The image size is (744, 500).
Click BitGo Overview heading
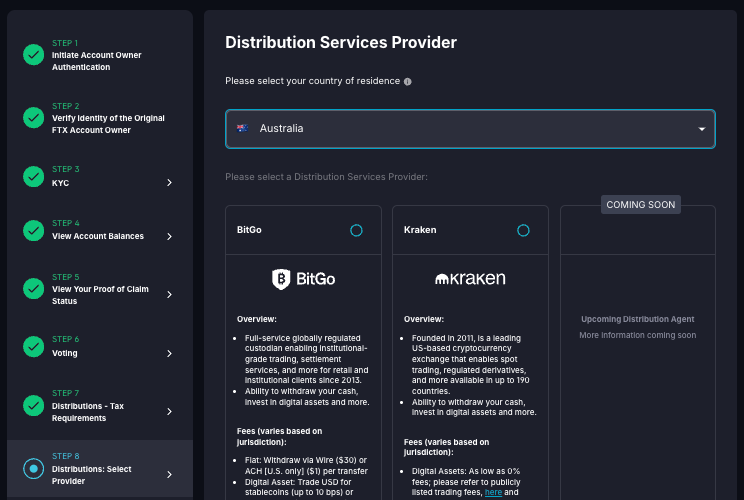(257, 319)
